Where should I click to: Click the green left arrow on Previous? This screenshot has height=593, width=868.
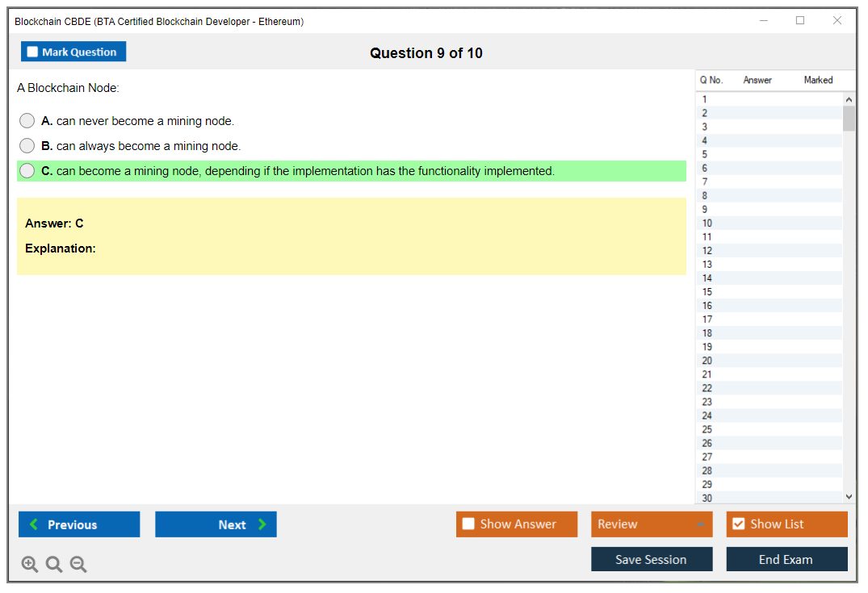pos(34,524)
